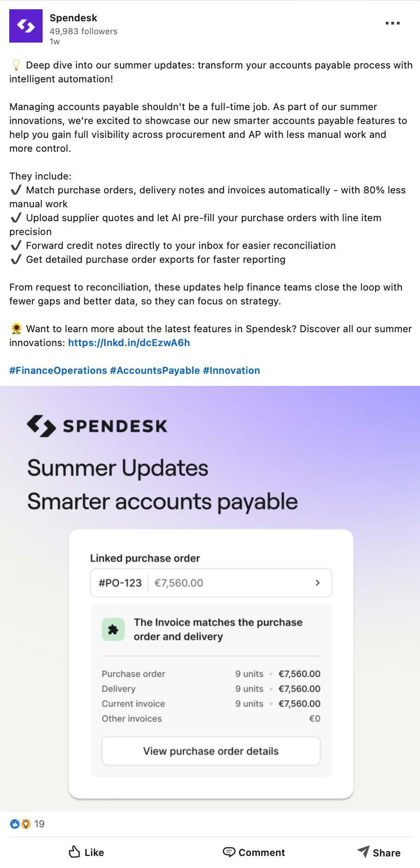Open the lnkd.in/dcEzwA6h link
Screen dimensions: 420x868
pos(129,343)
